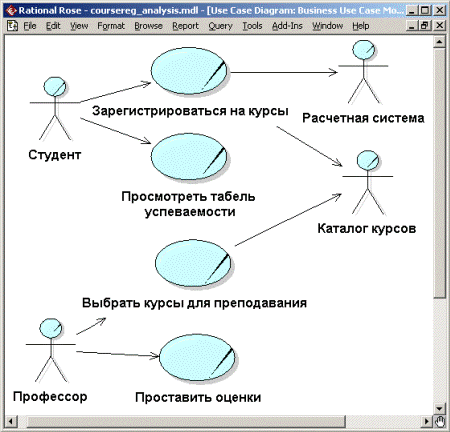Select the Зарегистрироваться на курсы use case ellipse

click(189, 71)
